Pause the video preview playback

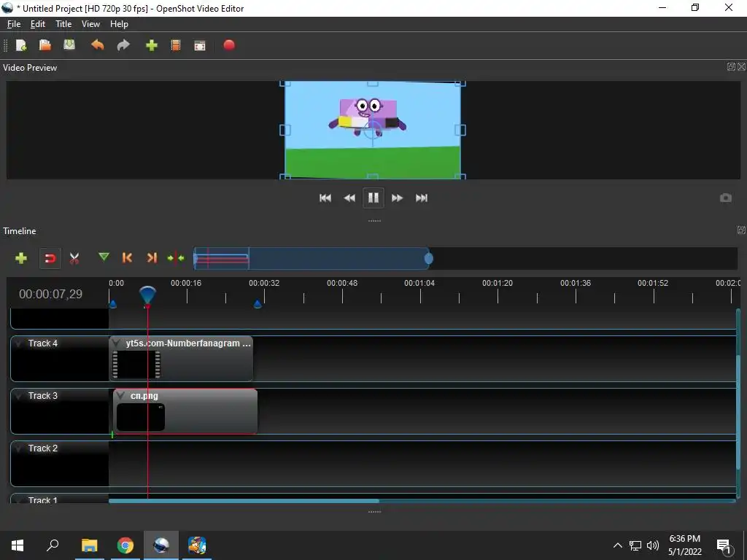373,198
